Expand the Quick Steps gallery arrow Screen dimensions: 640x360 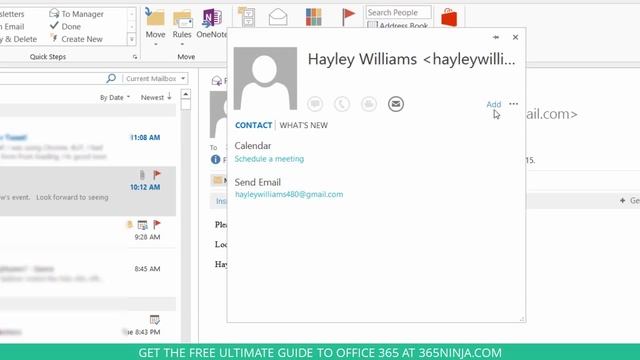pyautogui.click(x=131, y=40)
